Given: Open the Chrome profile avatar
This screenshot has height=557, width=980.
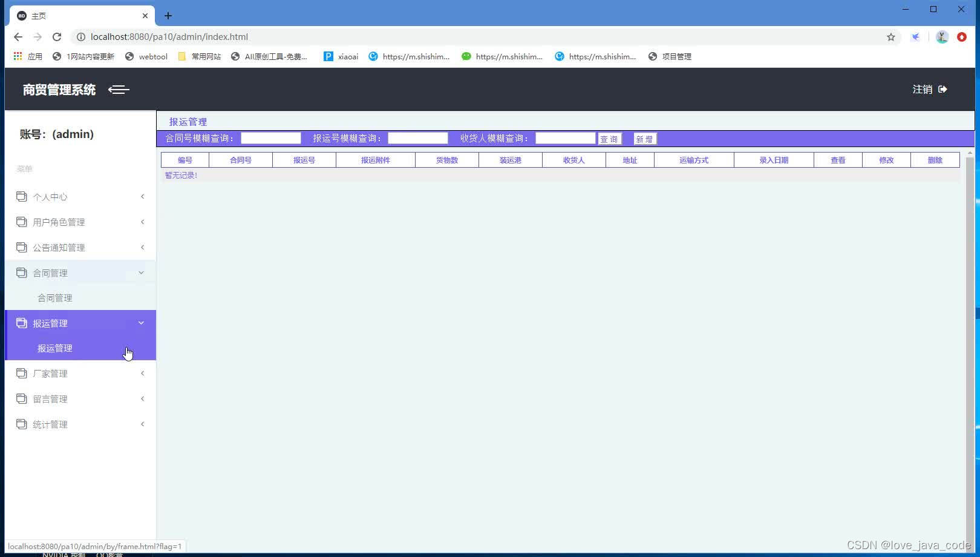Looking at the screenshot, I should click(942, 37).
